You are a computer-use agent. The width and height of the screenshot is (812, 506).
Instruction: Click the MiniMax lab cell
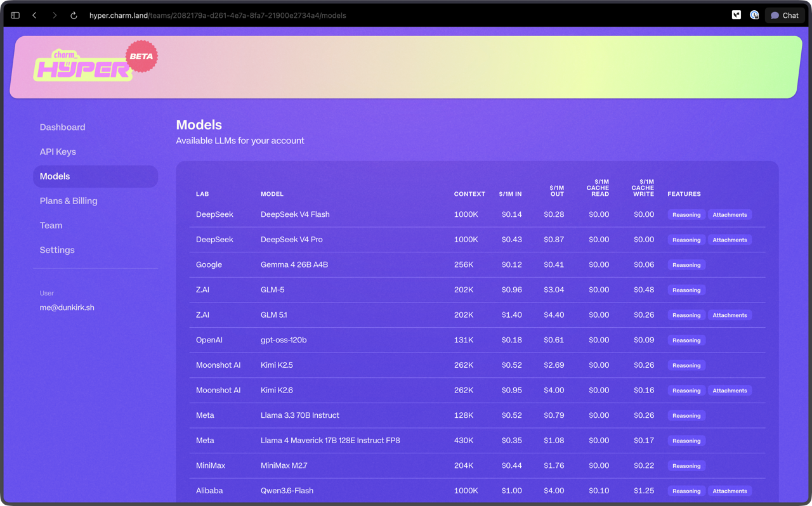pos(211,465)
